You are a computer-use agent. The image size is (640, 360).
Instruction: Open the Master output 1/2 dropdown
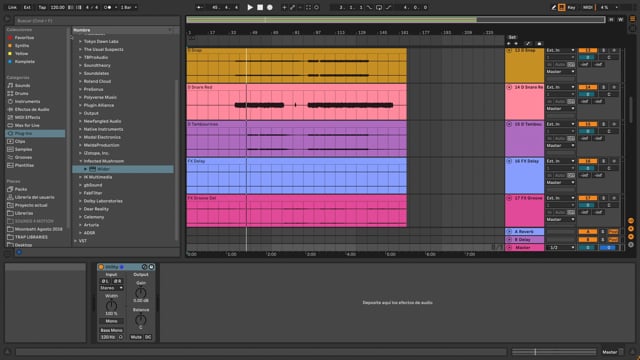click(561, 248)
